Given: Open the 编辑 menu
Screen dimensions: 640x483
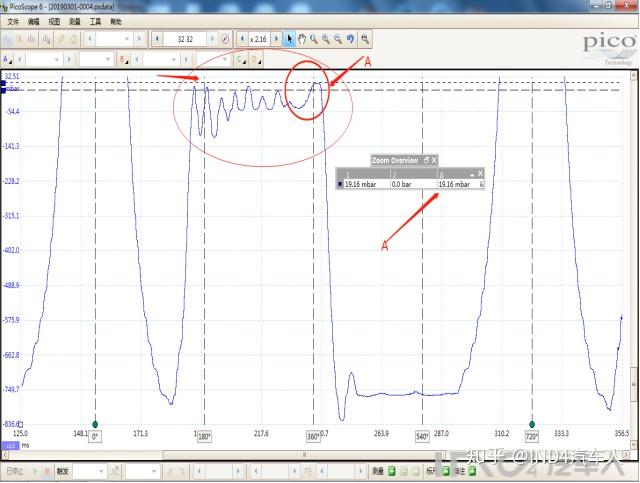Looking at the screenshot, I should (33, 22).
